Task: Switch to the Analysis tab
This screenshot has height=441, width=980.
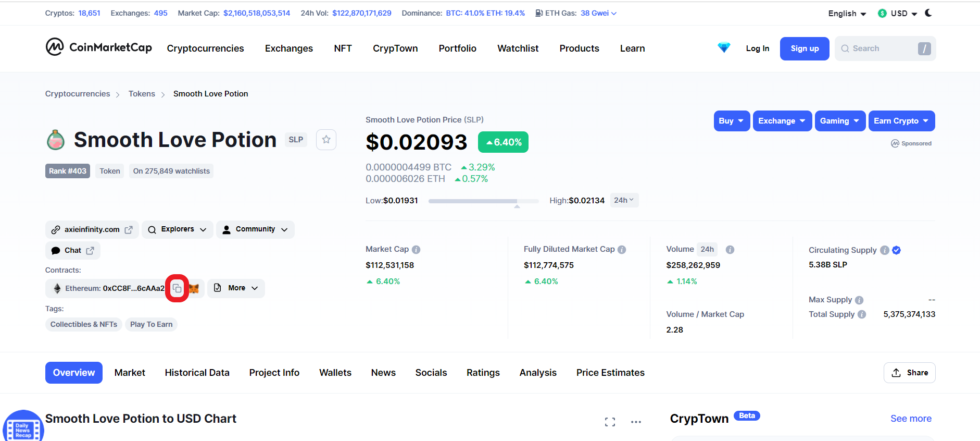Action: point(538,373)
